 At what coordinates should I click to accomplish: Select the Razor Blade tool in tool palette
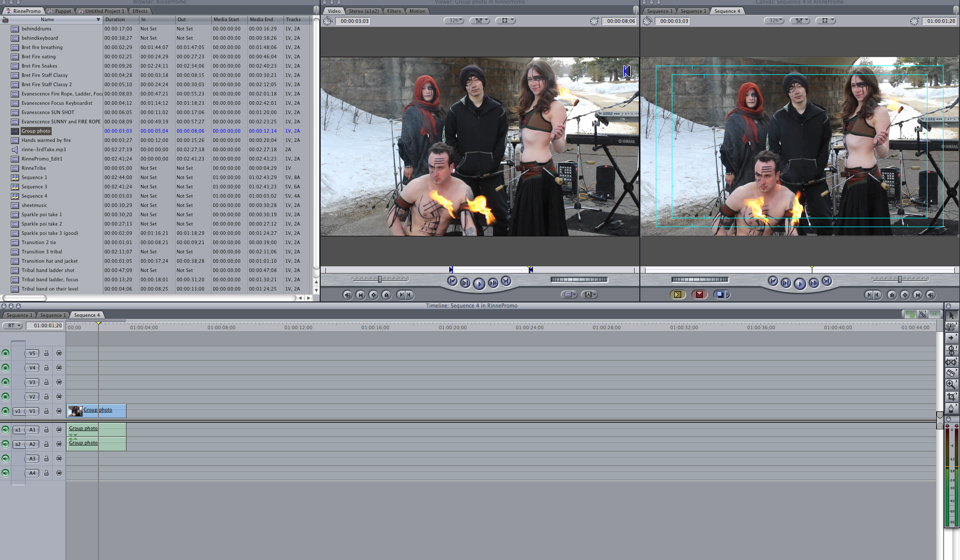951,373
